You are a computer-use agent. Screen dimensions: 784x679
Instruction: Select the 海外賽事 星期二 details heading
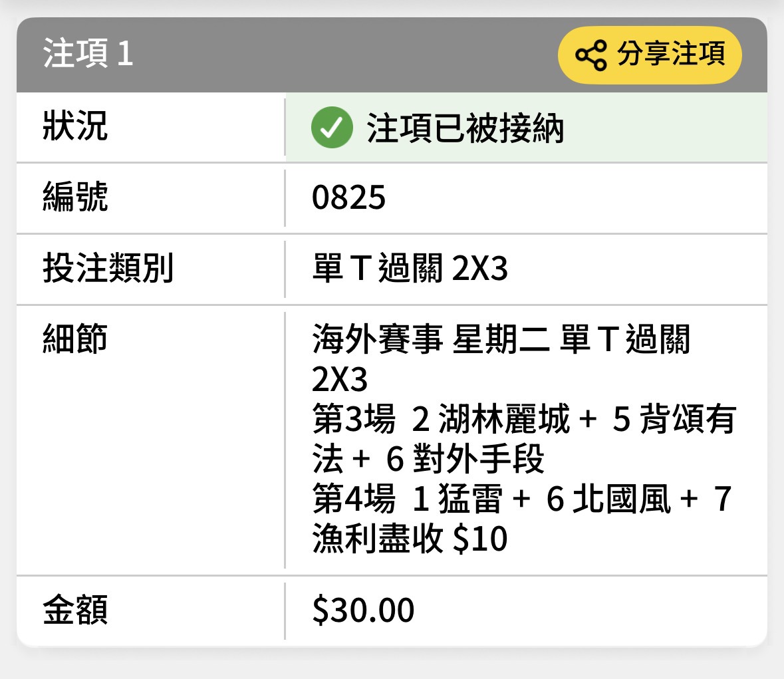431,339
